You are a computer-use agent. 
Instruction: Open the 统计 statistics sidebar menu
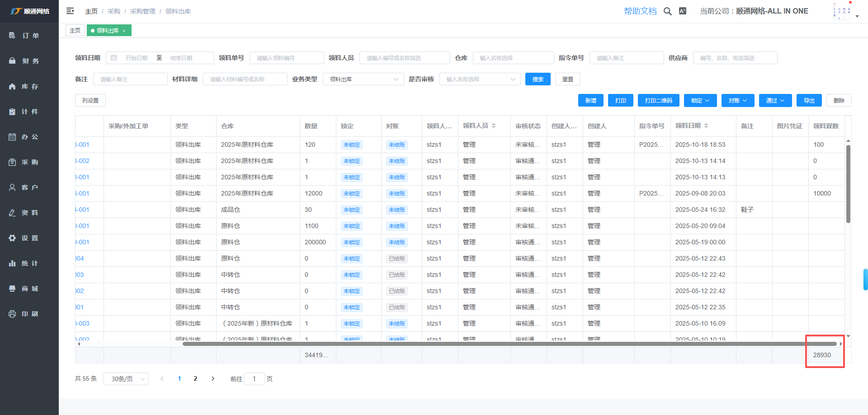(30, 263)
